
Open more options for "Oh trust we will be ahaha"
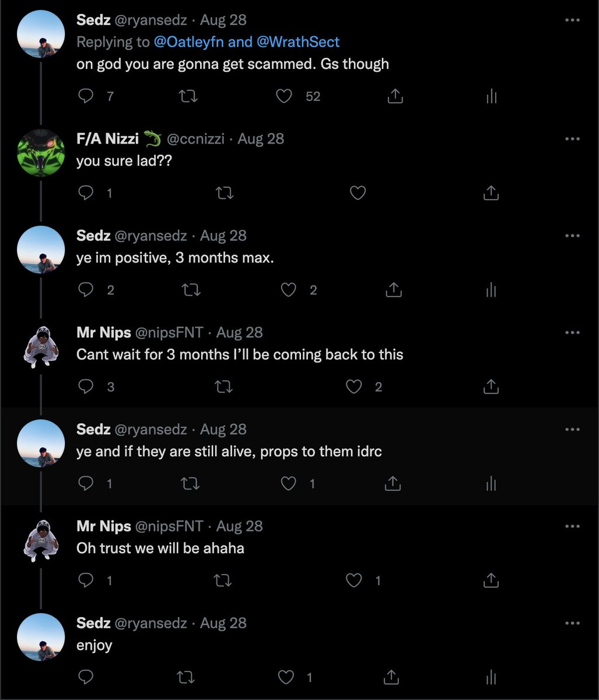point(572,526)
